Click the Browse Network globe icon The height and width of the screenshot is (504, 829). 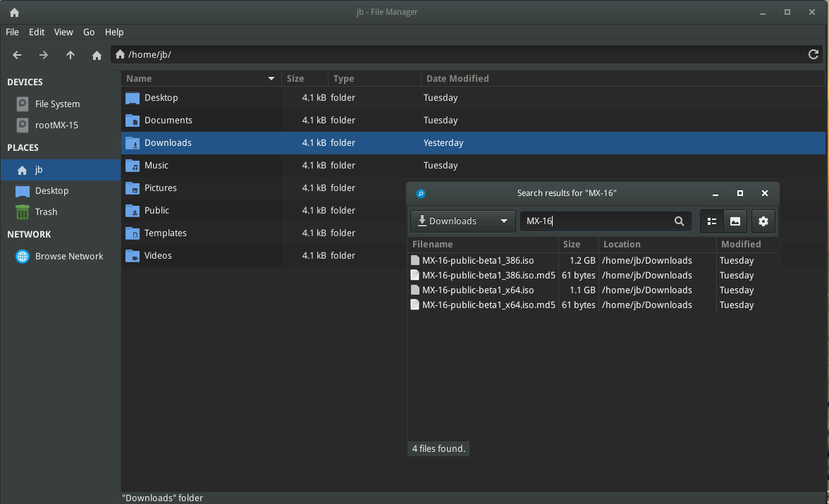(x=23, y=256)
